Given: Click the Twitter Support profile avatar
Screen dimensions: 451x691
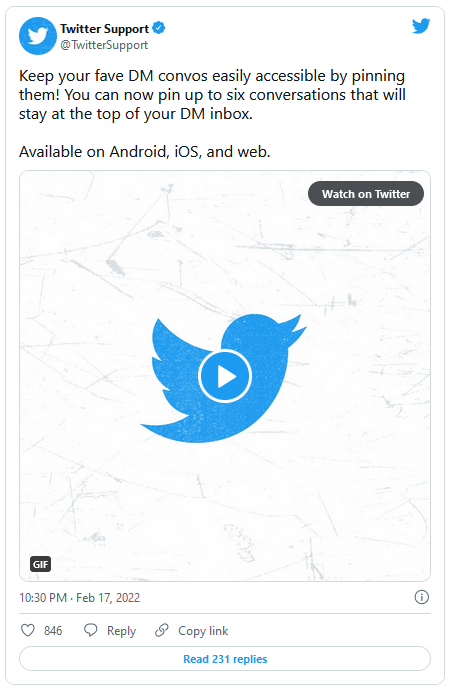Looking at the screenshot, I should click(x=38, y=36).
